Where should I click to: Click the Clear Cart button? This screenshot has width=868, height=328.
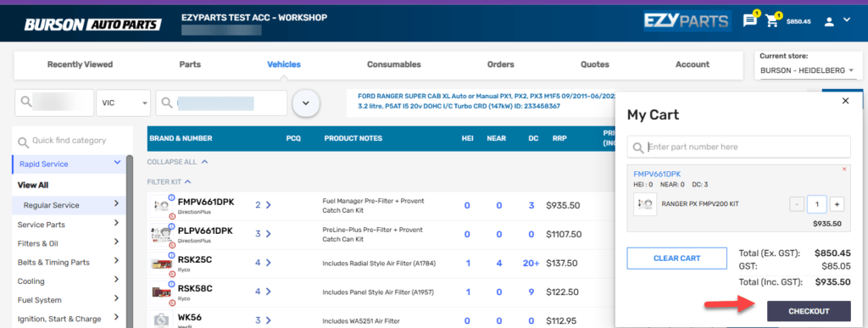click(x=677, y=259)
